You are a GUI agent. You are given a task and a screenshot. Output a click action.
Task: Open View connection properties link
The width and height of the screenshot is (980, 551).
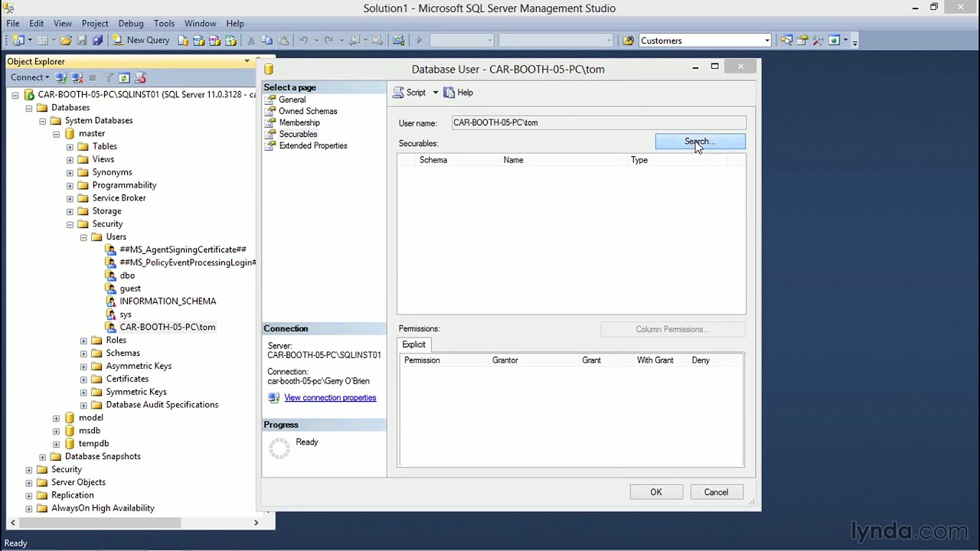[330, 398]
